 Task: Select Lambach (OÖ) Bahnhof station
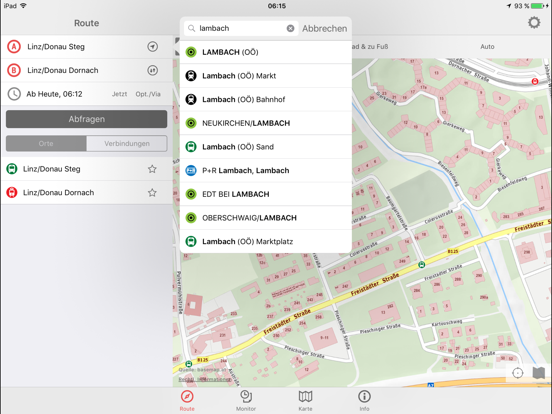point(266,99)
